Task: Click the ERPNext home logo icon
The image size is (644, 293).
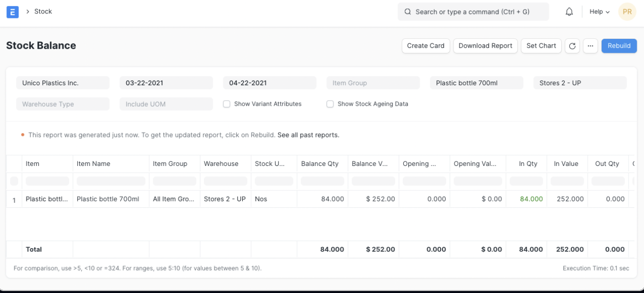Action: 12,12
